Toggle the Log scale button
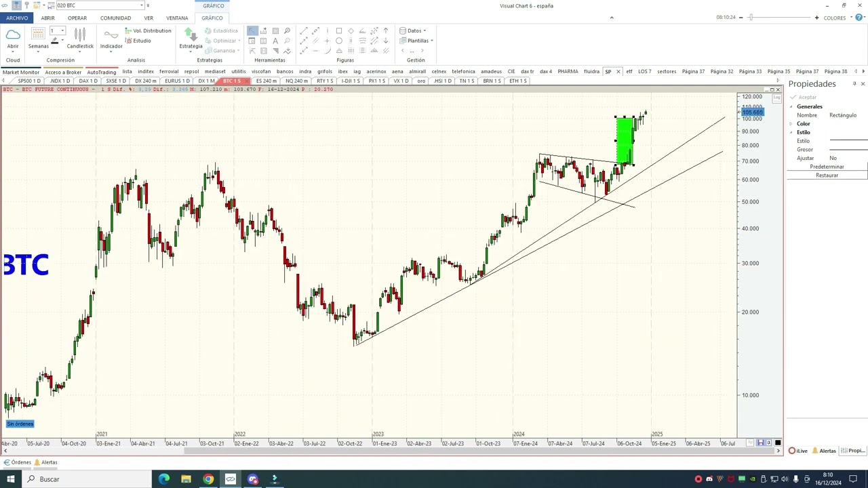The width and height of the screenshot is (868, 488). click(777, 98)
